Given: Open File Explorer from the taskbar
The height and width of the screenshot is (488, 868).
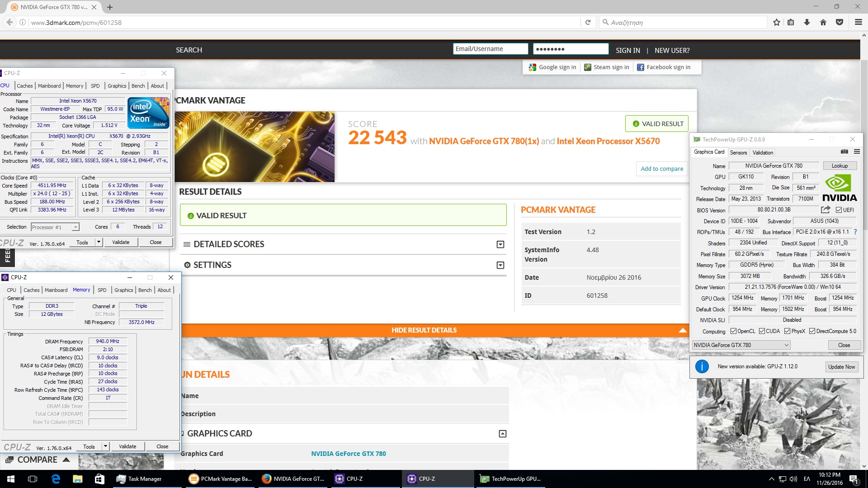Looking at the screenshot, I should click(77, 479).
